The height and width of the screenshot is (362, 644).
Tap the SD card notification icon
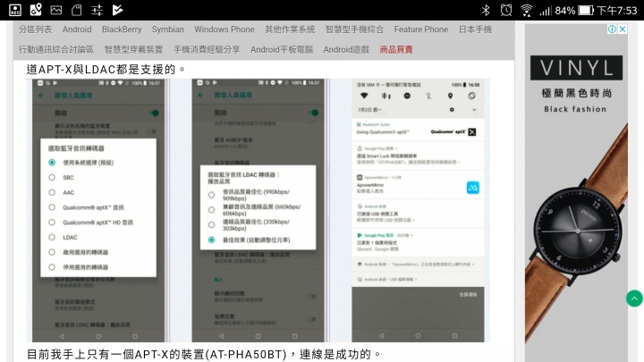(76, 10)
